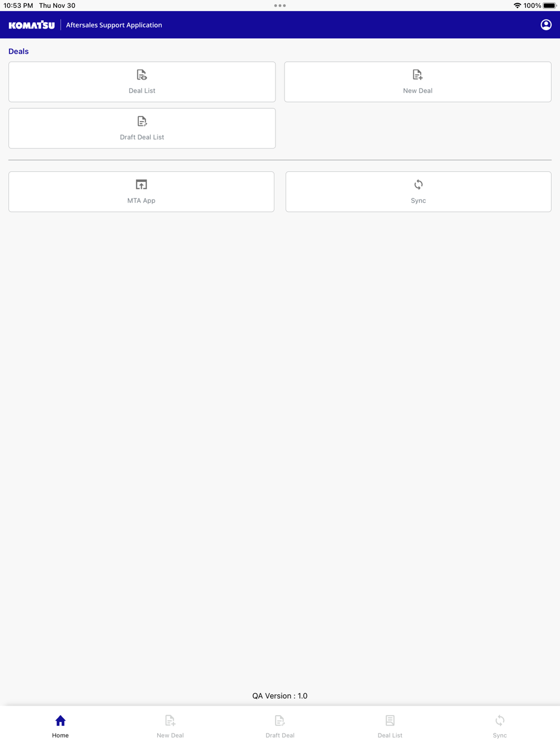Image resolution: width=560 pixels, height=747 pixels.
Task: Switch to the Deal List bottom tab
Action: point(390,726)
